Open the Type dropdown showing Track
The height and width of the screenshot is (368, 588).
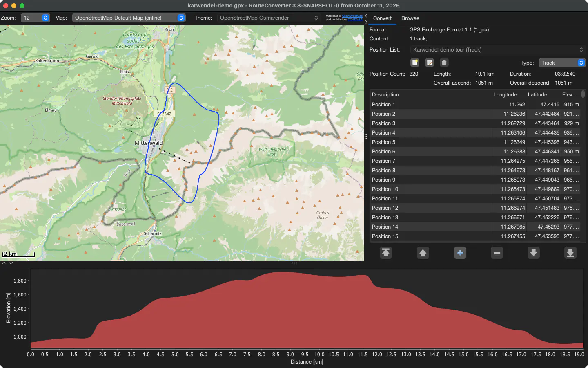(x=562, y=63)
